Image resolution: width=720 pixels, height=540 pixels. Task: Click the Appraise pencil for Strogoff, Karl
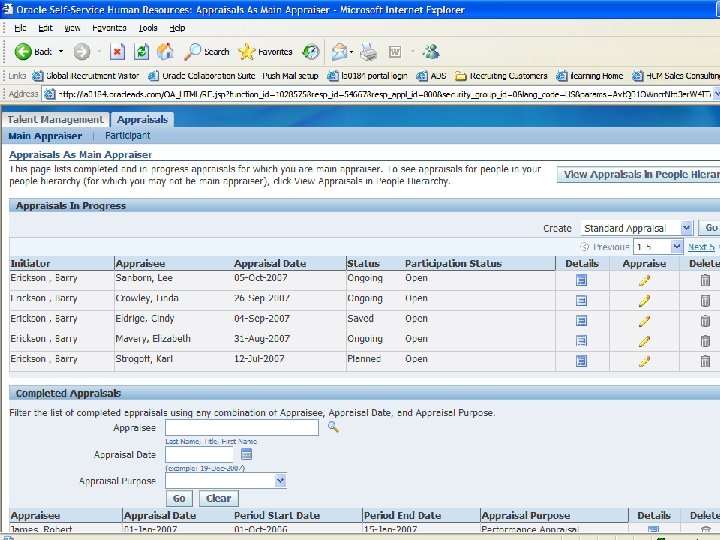coord(644,361)
